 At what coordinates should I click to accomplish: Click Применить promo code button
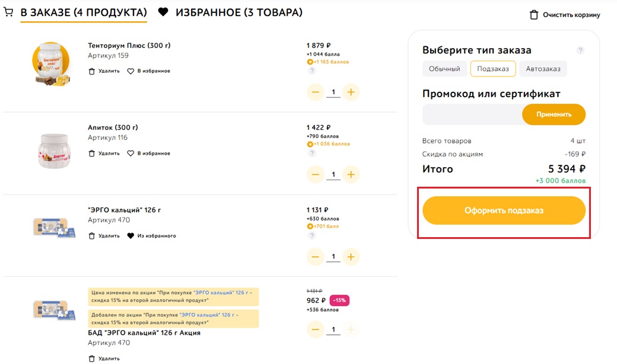pos(554,114)
